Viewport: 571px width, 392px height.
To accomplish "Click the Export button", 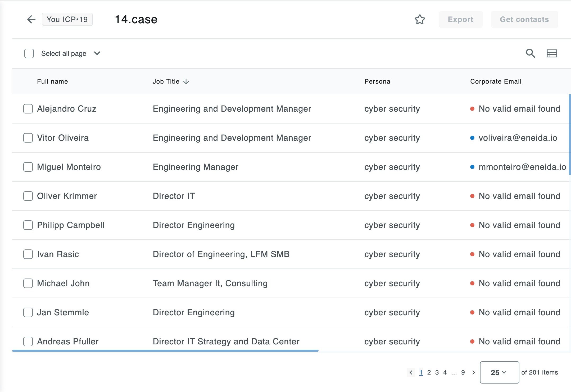I will 460,19.
